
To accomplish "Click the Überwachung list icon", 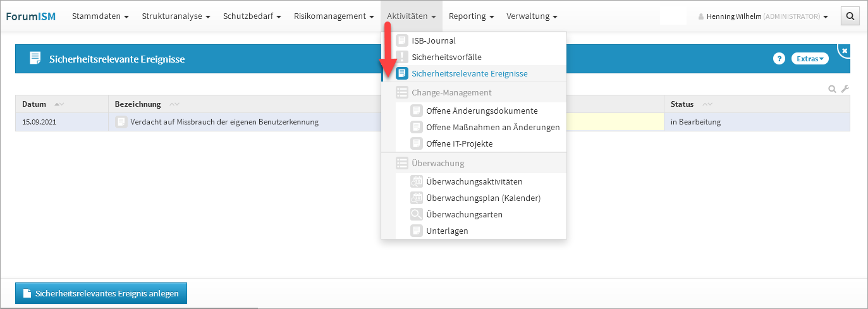I will 401,163.
